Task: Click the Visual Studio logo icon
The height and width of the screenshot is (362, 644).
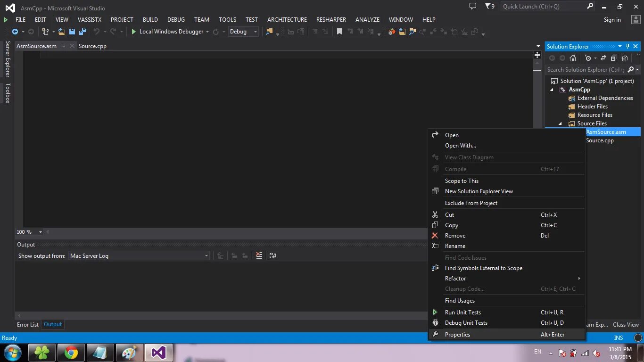Action: 10,8
